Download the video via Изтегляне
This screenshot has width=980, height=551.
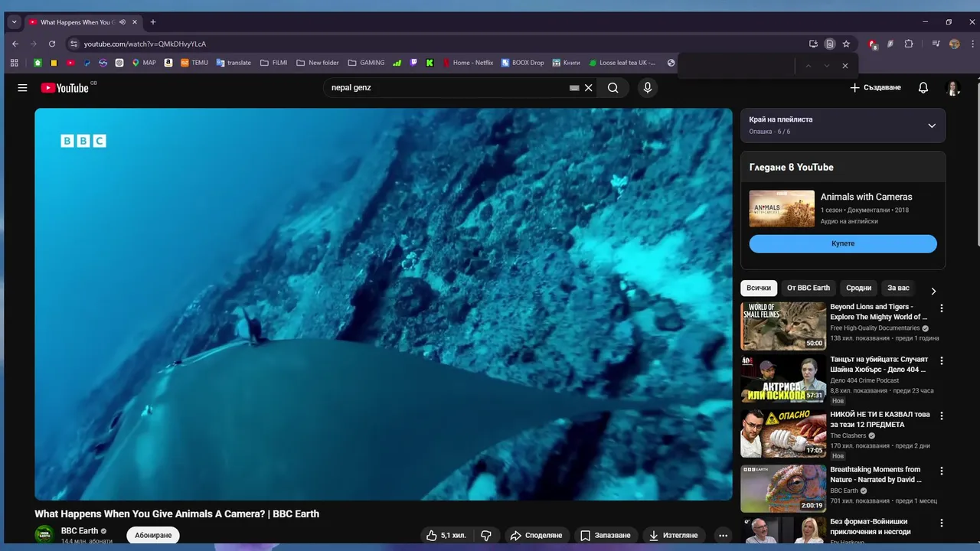[x=674, y=536]
